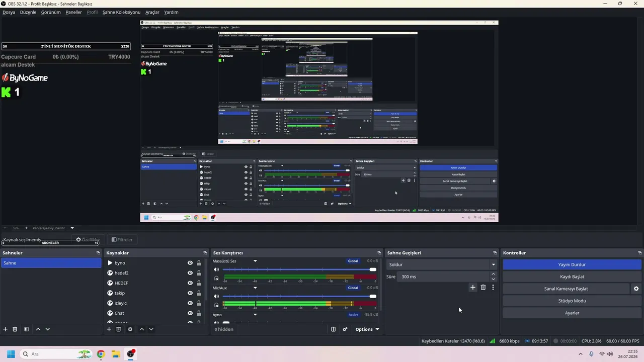This screenshot has width=644, height=362.
Task: Mute the Masaüstü Ses speaker icon
Action: pos(216,269)
